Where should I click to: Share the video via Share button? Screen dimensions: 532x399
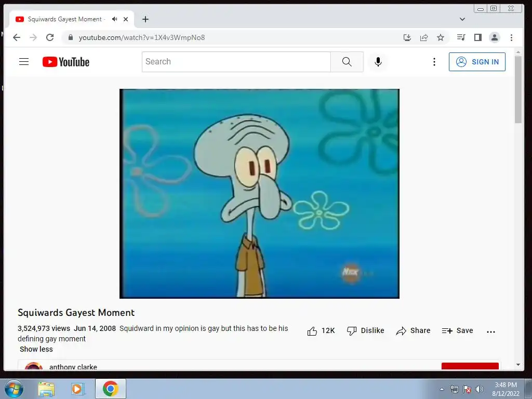click(413, 331)
